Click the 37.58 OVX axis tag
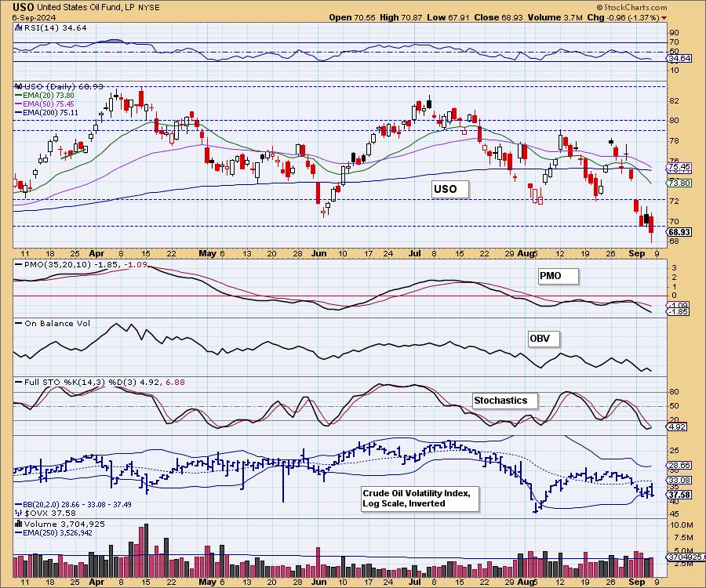706x588 pixels. tap(680, 495)
